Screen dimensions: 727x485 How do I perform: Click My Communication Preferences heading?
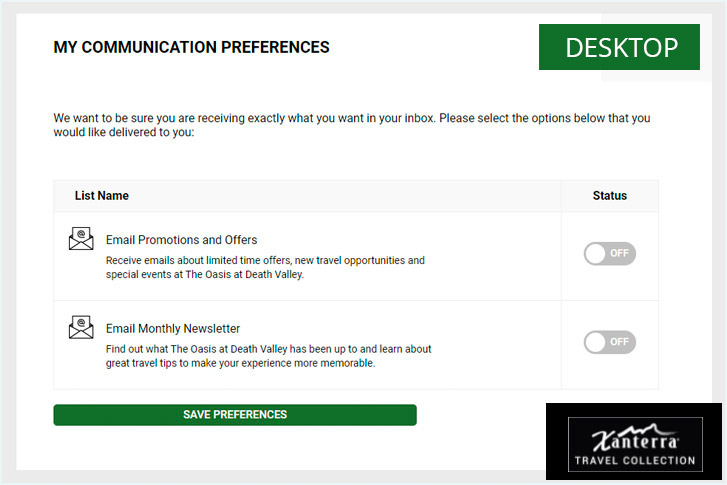coord(191,47)
